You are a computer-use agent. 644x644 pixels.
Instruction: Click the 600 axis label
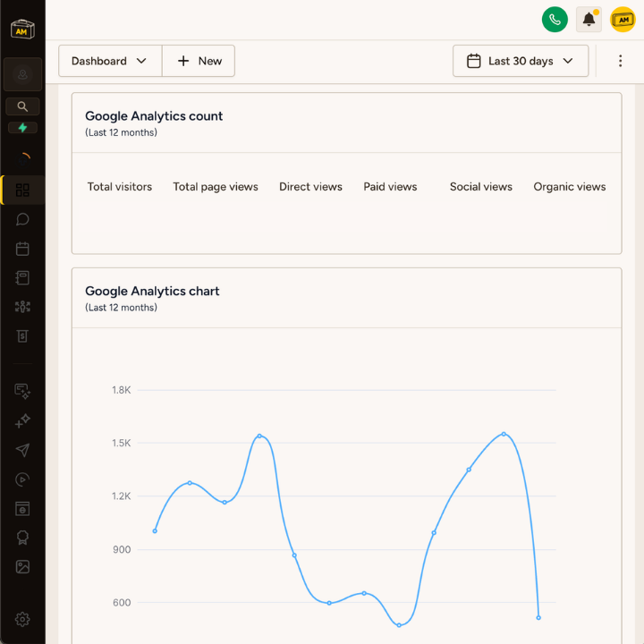pos(122,603)
